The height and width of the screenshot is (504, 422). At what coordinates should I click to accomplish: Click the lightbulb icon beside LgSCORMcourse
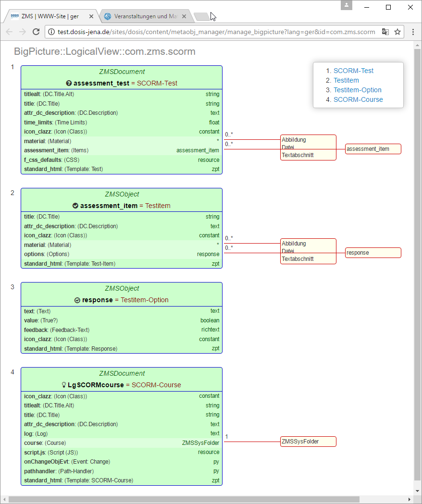pos(64,385)
